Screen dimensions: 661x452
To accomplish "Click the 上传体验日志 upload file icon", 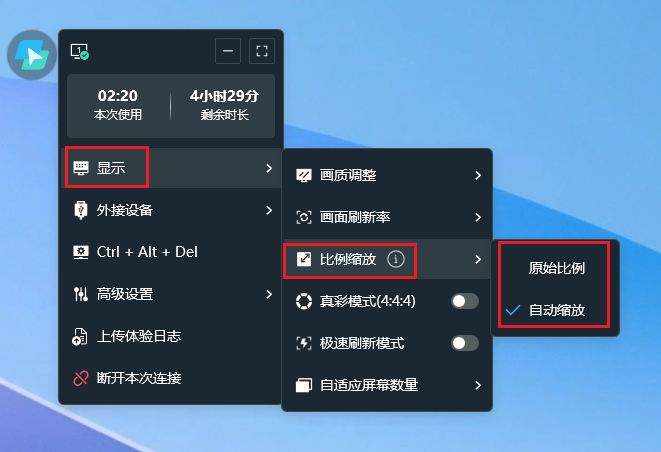I will pyautogui.click(x=80, y=336).
